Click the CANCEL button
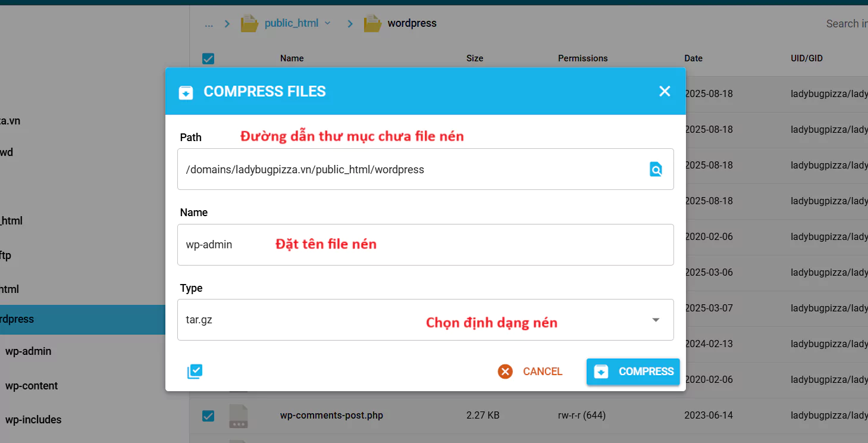 (x=531, y=372)
